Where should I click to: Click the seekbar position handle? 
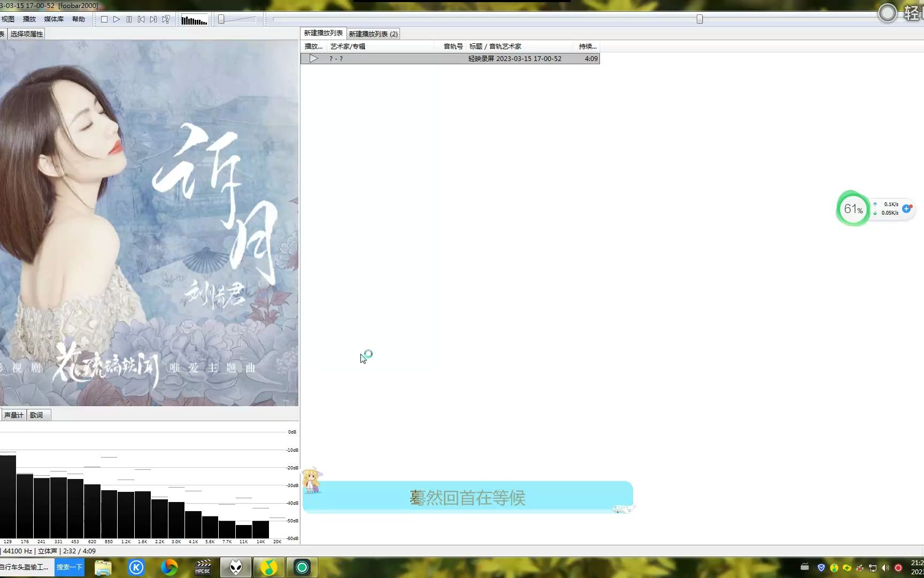699,19
